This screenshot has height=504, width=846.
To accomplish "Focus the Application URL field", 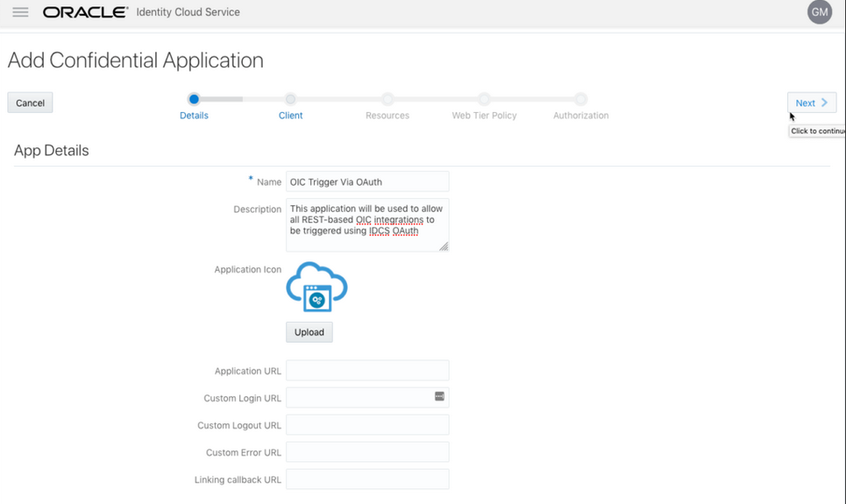I will point(367,371).
